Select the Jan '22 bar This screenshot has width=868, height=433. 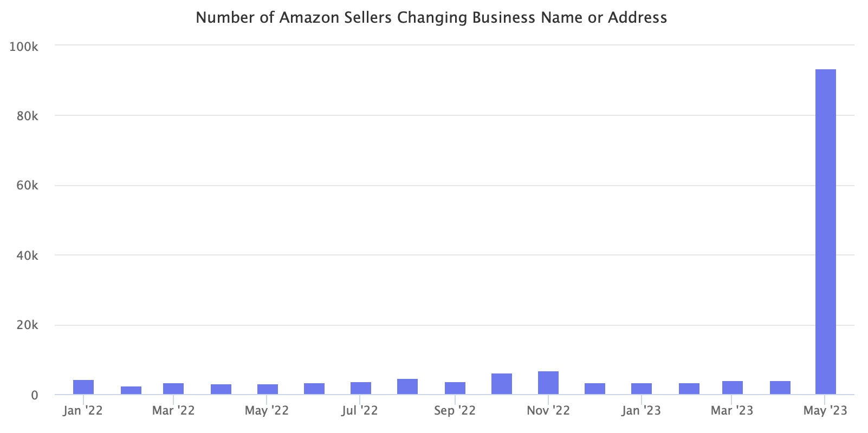click(x=83, y=387)
